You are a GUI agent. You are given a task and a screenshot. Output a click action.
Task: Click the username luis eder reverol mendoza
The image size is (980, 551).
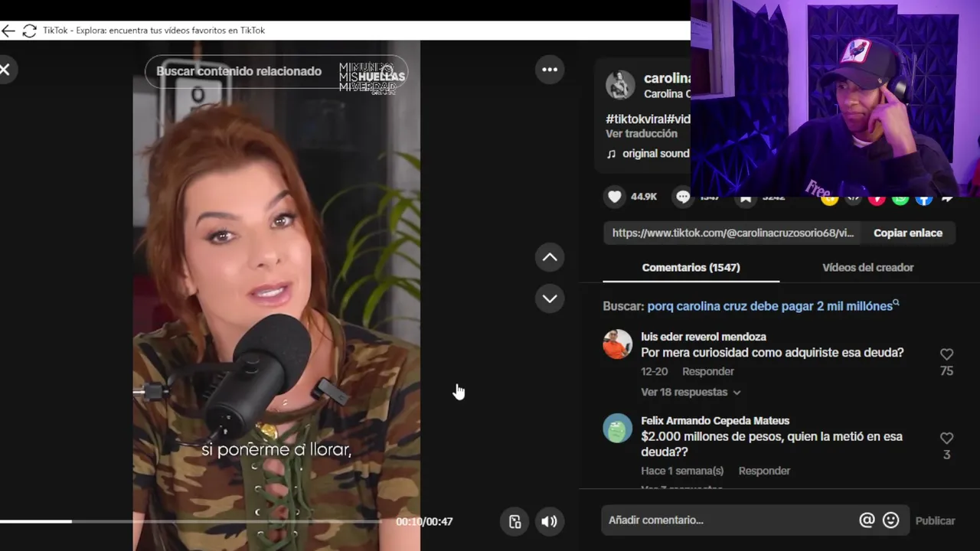click(703, 337)
